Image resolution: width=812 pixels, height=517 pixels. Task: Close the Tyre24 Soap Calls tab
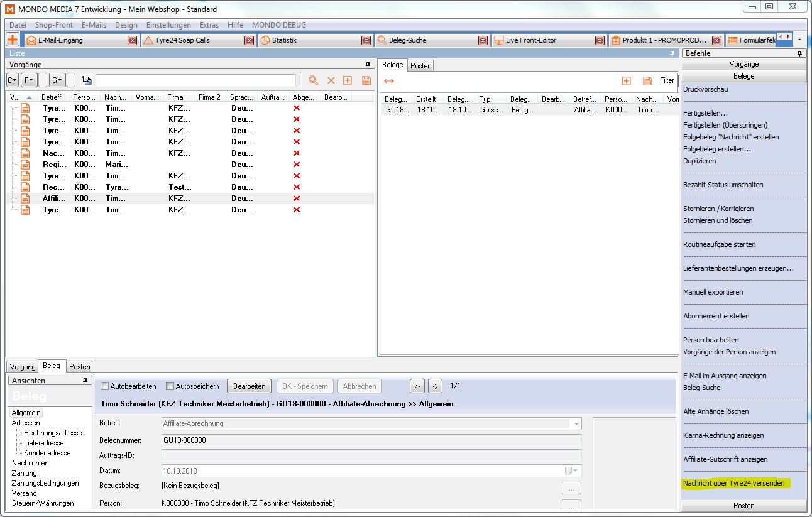pos(250,40)
